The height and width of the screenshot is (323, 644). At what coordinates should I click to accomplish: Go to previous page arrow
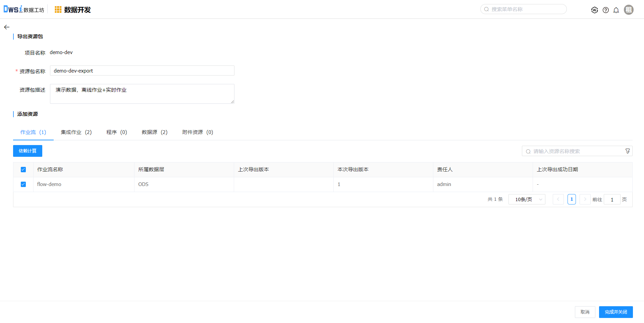(x=558, y=199)
